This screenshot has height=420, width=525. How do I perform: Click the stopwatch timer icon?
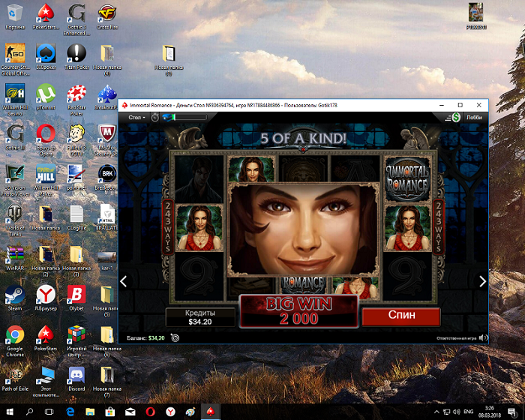[x=155, y=118]
